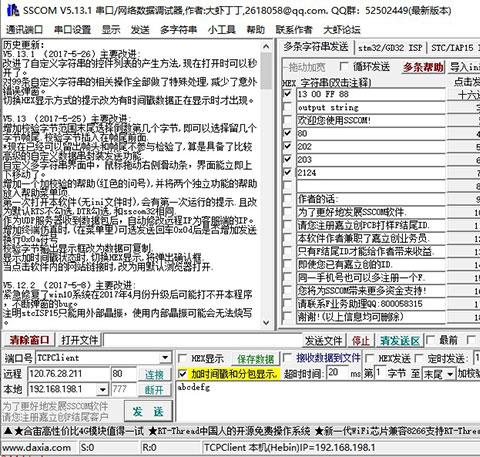
Task: Click the 发 送 send button
Action: tap(148, 411)
